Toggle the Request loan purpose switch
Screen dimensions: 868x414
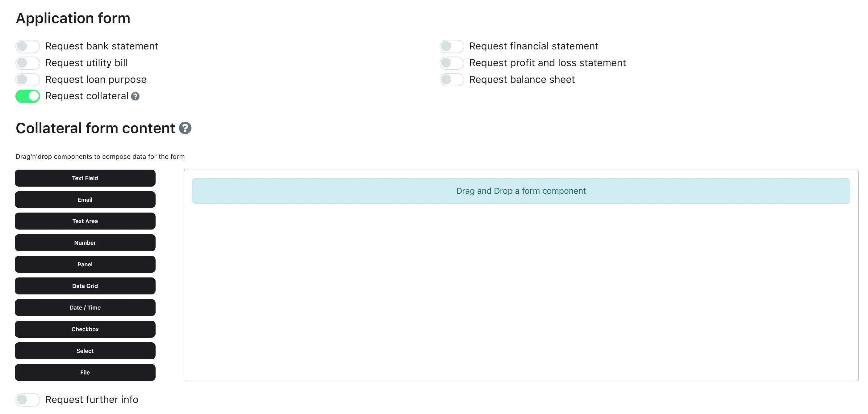coord(28,80)
